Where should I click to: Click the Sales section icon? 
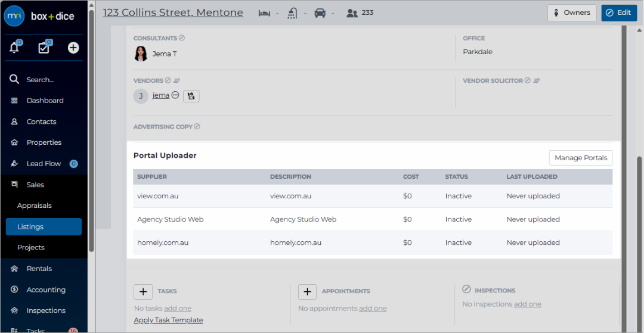(x=14, y=185)
